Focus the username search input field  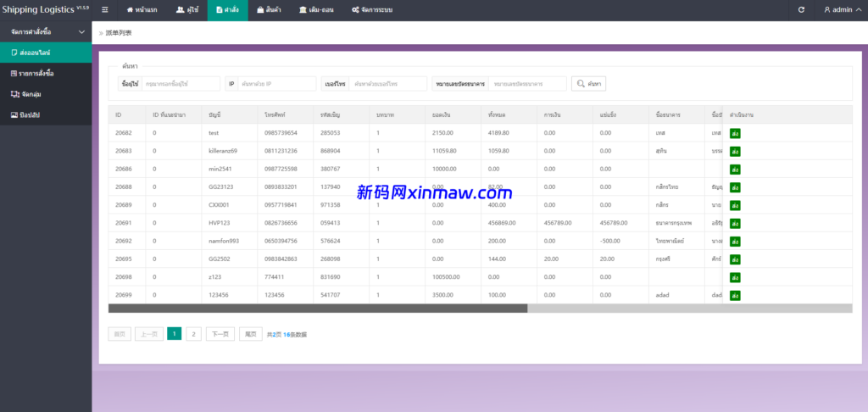click(x=181, y=84)
